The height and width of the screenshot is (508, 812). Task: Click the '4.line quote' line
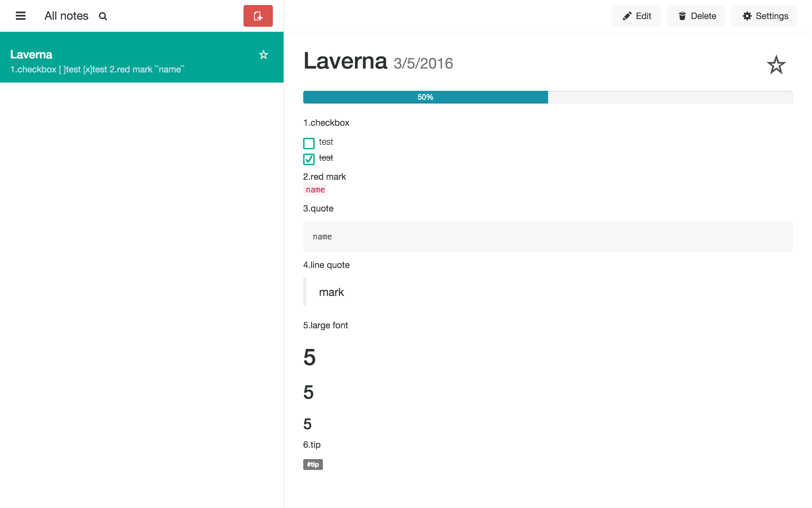(x=326, y=265)
